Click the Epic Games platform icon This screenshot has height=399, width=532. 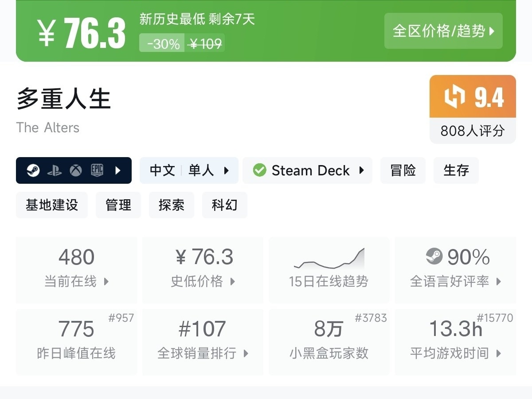coord(97,170)
